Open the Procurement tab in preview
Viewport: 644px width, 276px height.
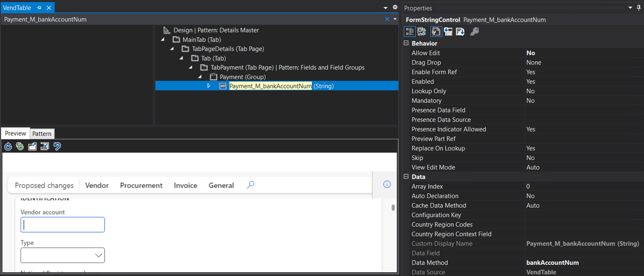141,185
